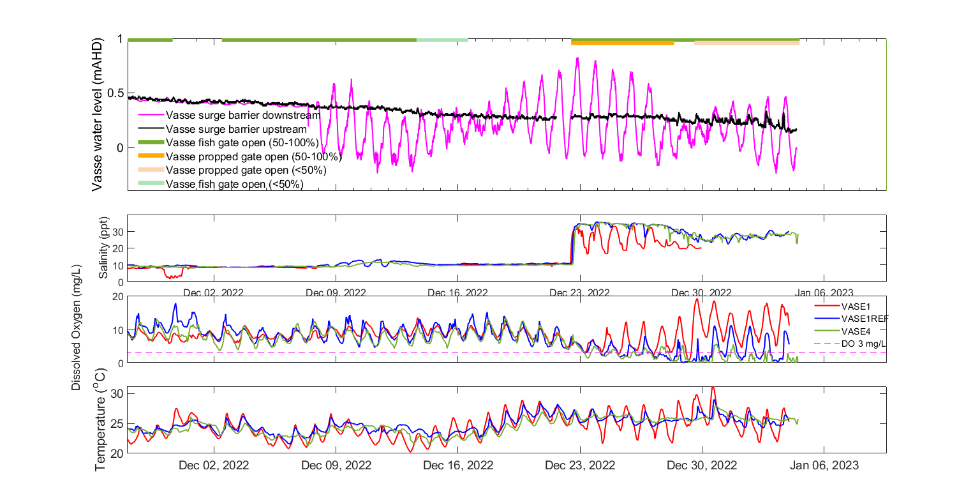Click the light green swatch for fish gate open (<50%)
The height and width of the screenshot is (477, 980).
[151, 184]
